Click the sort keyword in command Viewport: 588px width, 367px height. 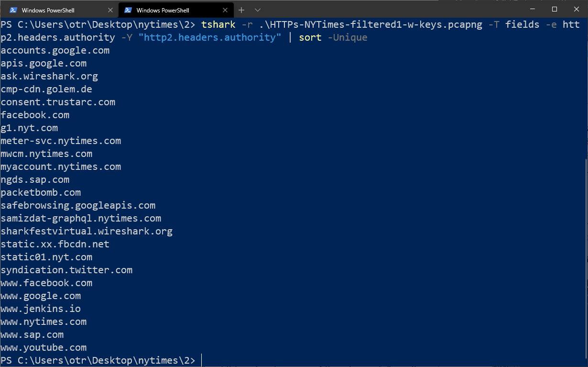coord(310,37)
